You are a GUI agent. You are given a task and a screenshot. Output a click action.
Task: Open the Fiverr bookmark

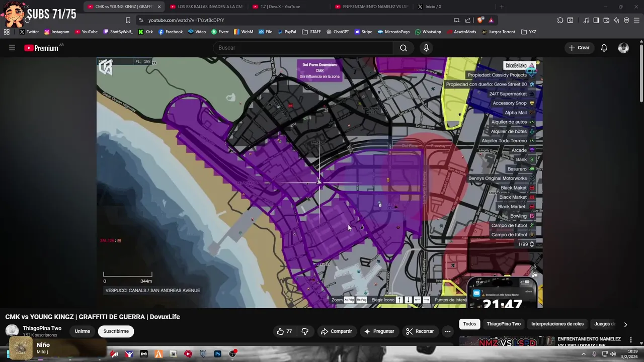point(220,32)
